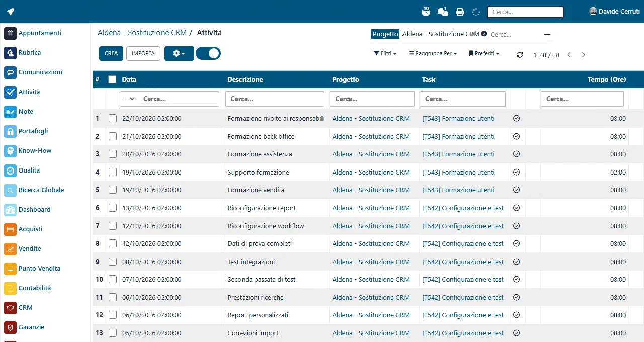This screenshot has width=644, height=342.
Task: Toggle the blue switch next to gear button
Action: point(208,53)
